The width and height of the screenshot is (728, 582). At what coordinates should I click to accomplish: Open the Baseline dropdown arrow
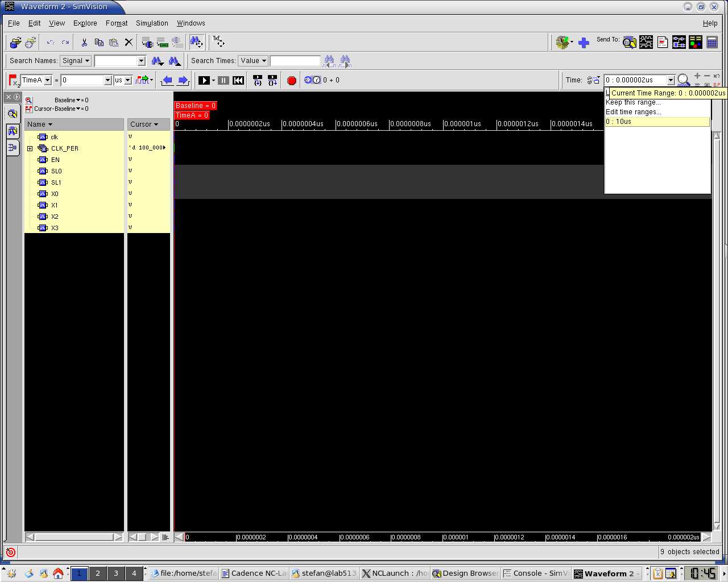click(x=78, y=100)
